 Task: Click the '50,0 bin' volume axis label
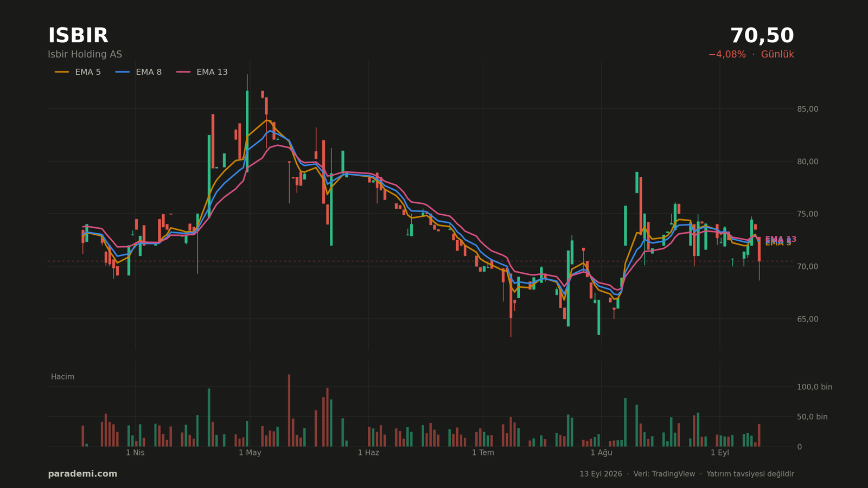coord(812,417)
